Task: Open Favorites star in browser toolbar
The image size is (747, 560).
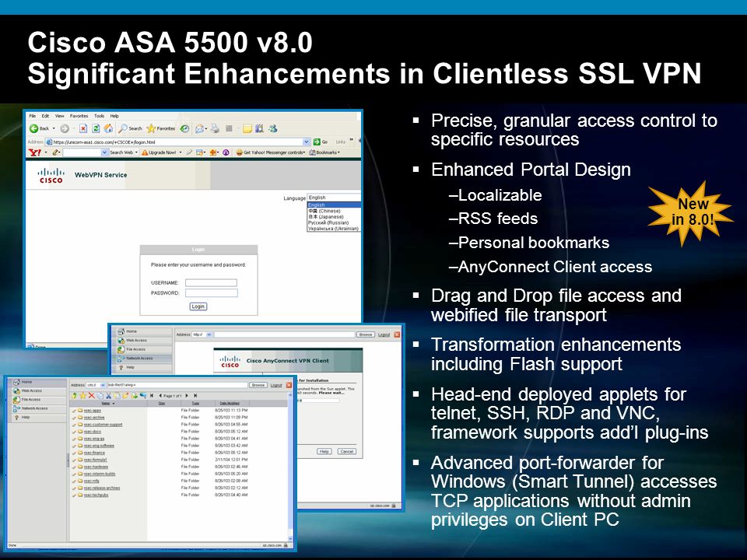Action: click(x=151, y=128)
